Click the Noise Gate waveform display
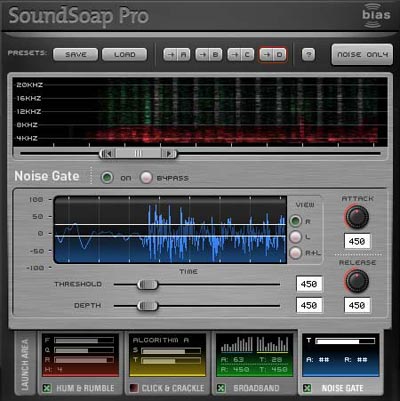This screenshot has width=400, height=401. point(170,230)
